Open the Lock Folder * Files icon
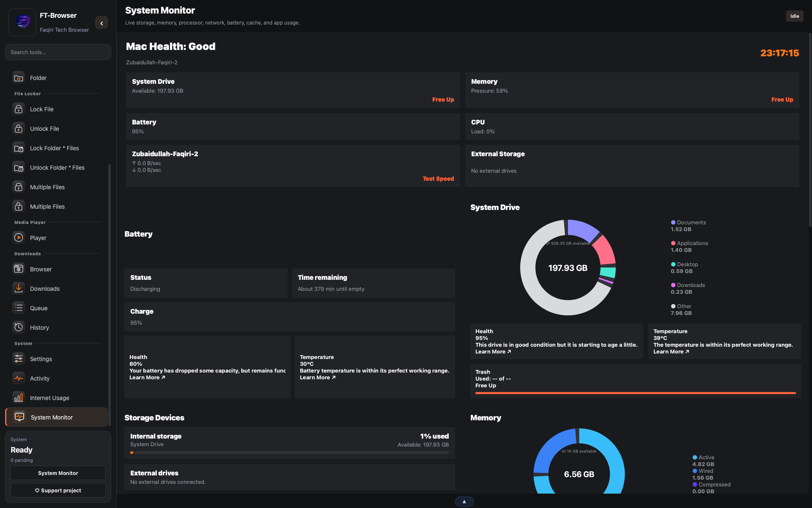 click(x=19, y=148)
